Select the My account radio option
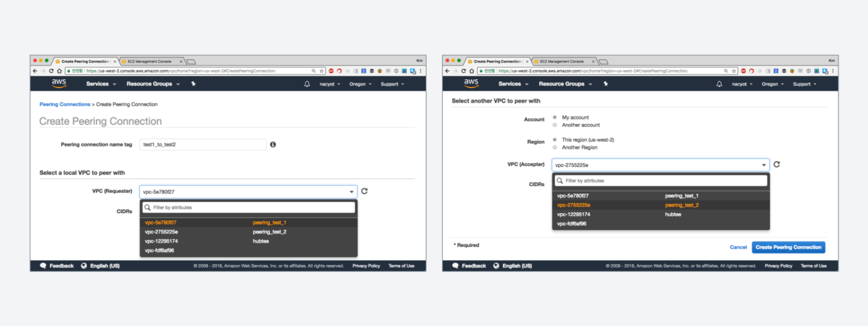868x326 pixels. (555, 118)
